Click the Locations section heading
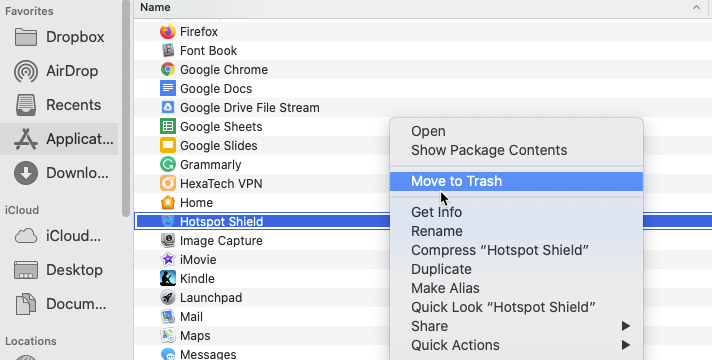 [31, 341]
